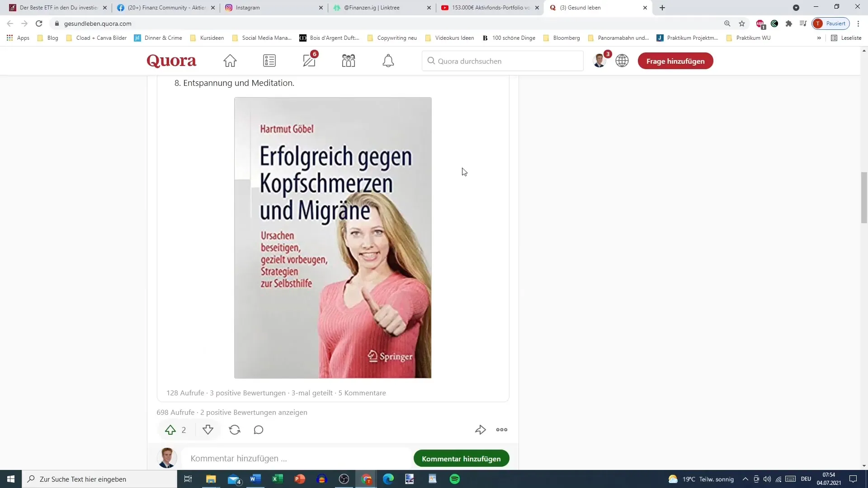Screen dimensions: 868x488
Task: Click the Erfolgreich gegen Kopfschmerzen book cover image
Action: coord(333,238)
